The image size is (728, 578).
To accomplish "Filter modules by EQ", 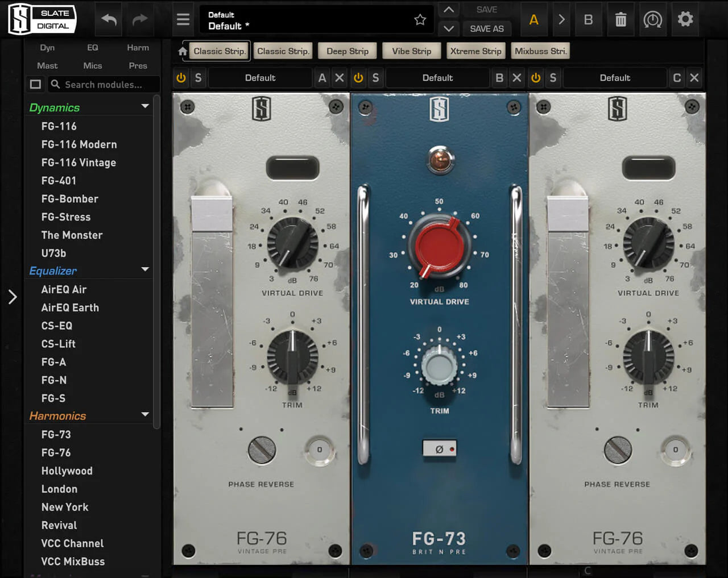I will click(93, 48).
